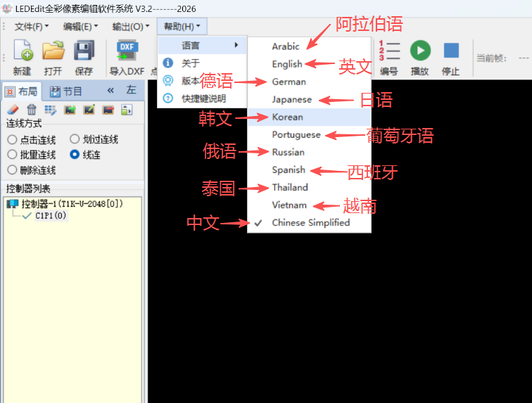
Task: Click the green square arrows move icon
Action: click(127, 110)
